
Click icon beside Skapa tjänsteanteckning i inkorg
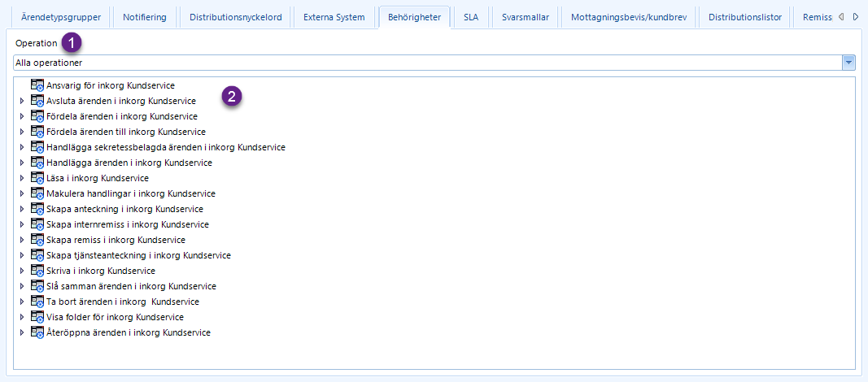point(37,256)
